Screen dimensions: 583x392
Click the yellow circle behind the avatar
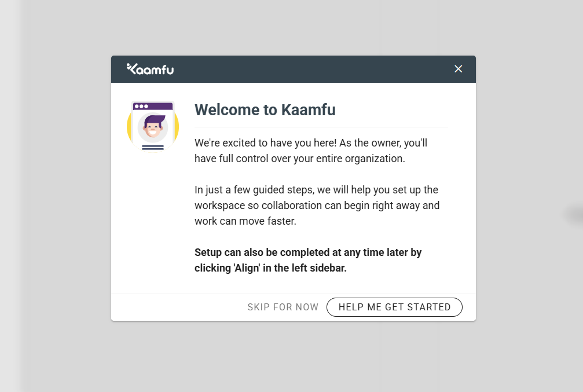coord(130,126)
